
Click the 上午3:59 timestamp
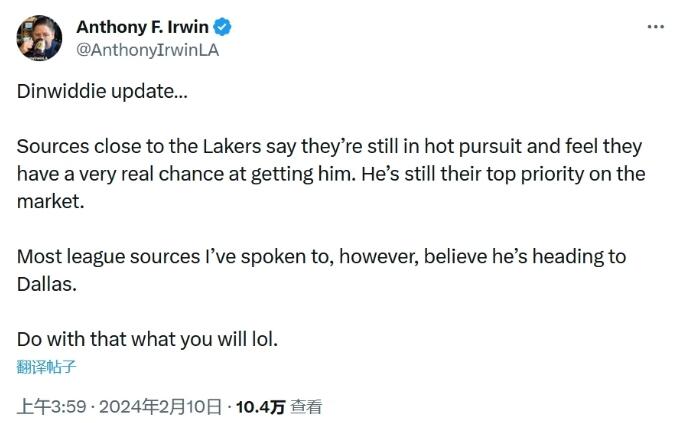point(51,406)
